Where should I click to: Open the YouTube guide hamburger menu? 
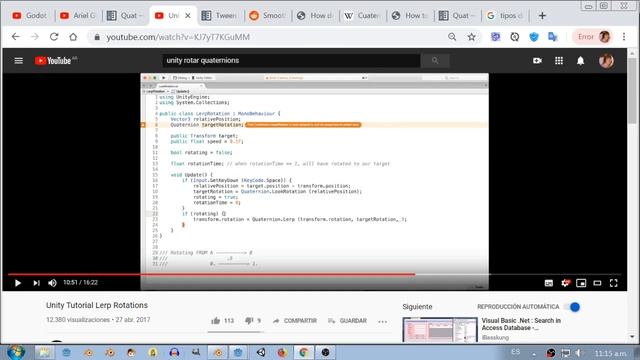(x=18, y=61)
